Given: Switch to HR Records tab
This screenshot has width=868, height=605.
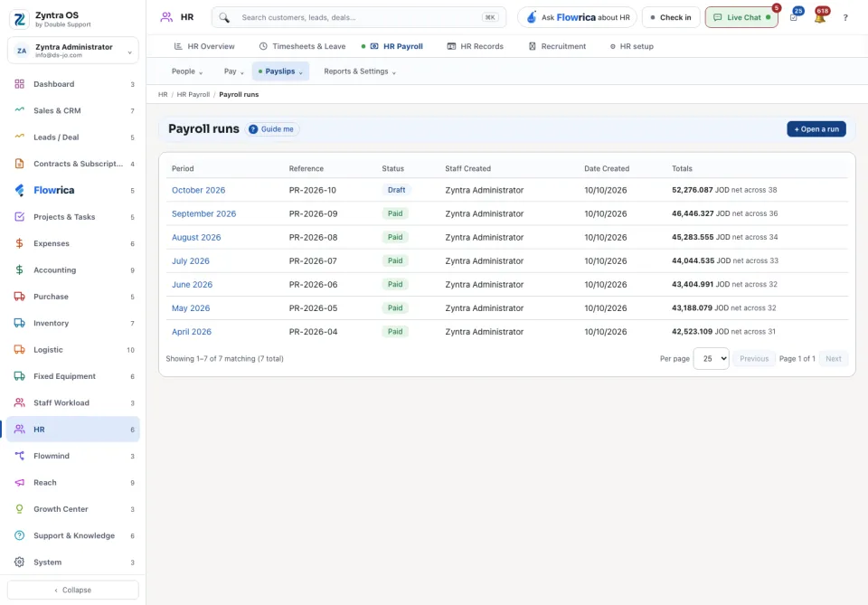Looking at the screenshot, I should click(476, 46).
